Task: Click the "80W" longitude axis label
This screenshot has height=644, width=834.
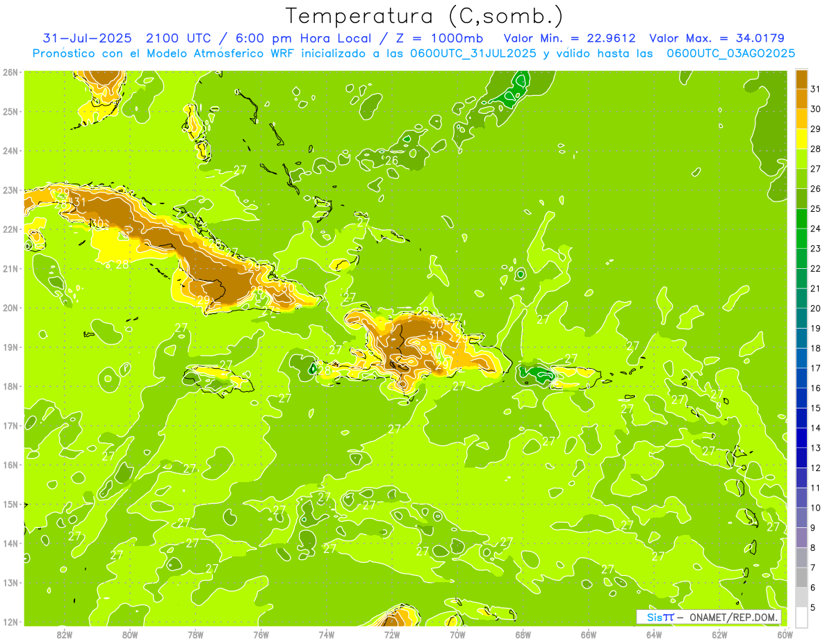Action: (129, 634)
